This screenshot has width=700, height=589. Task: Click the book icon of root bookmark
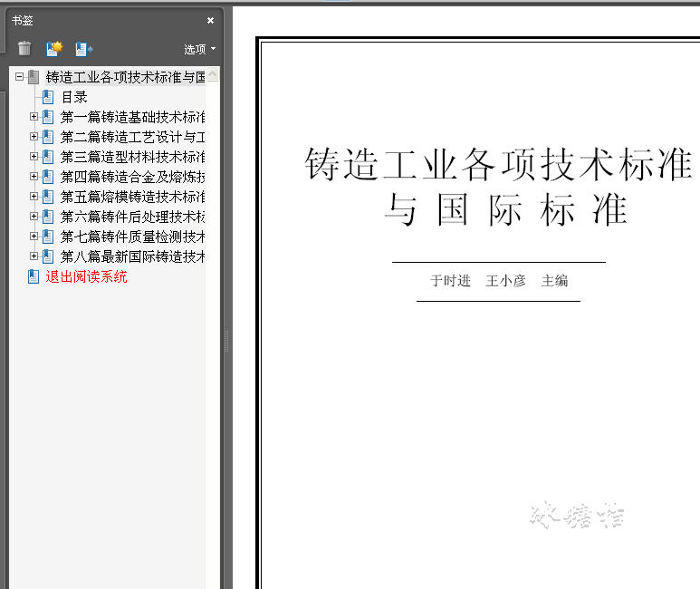coord(34,77)
